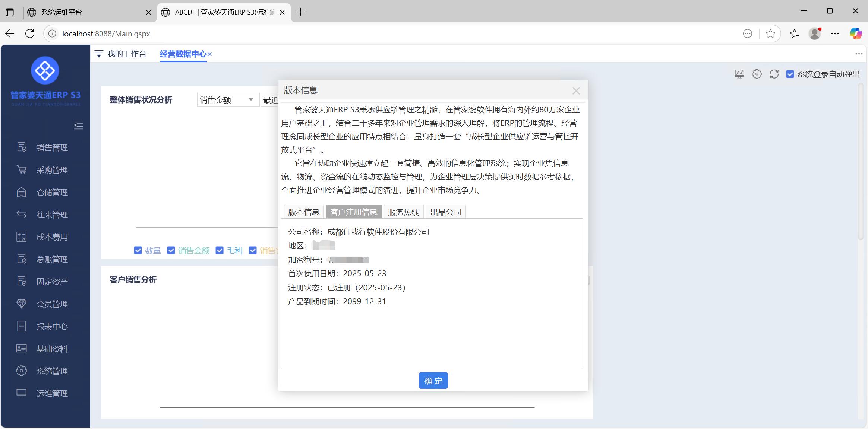Open the data center settings gear

[757, 74]
